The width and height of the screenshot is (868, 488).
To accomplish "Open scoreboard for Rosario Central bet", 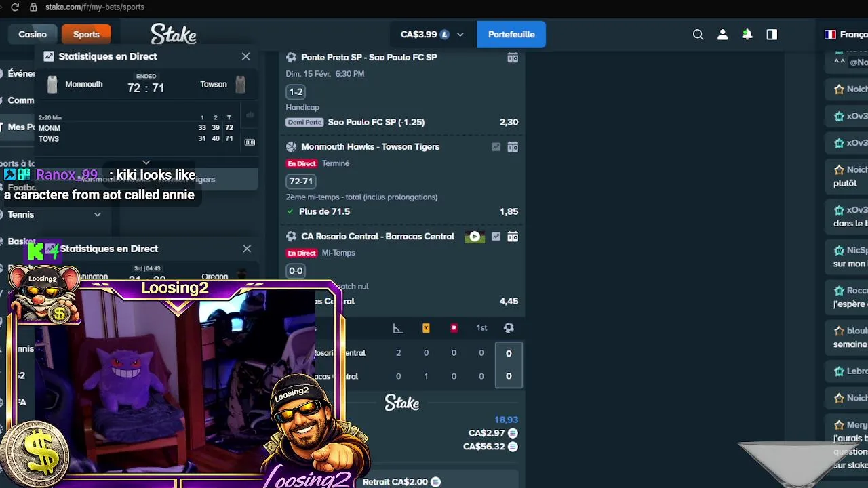I will pos(513,237).
